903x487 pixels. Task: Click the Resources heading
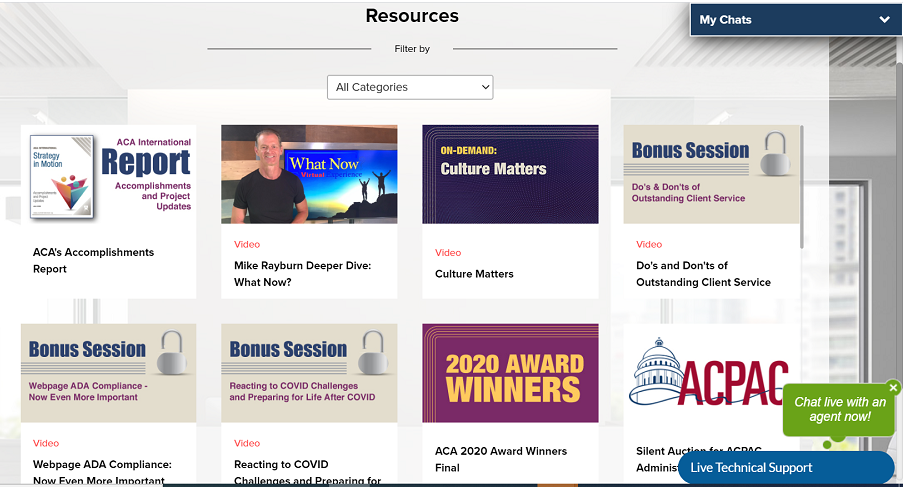pyautogui.click(x=412, y=16)
